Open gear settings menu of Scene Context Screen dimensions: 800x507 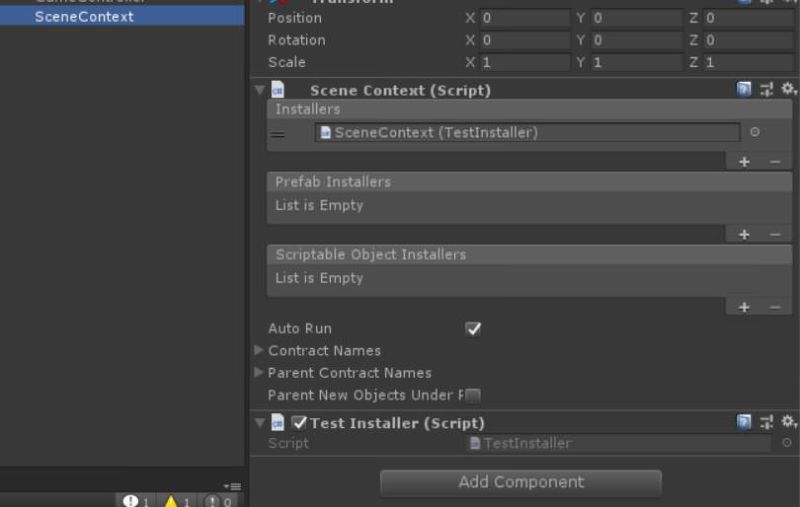(788, 90)
